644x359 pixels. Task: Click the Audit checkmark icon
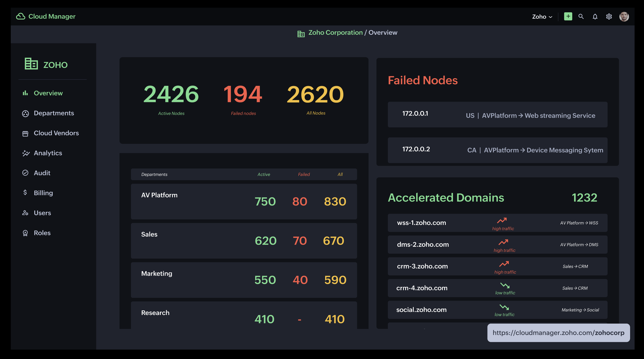tap(25, 173)
